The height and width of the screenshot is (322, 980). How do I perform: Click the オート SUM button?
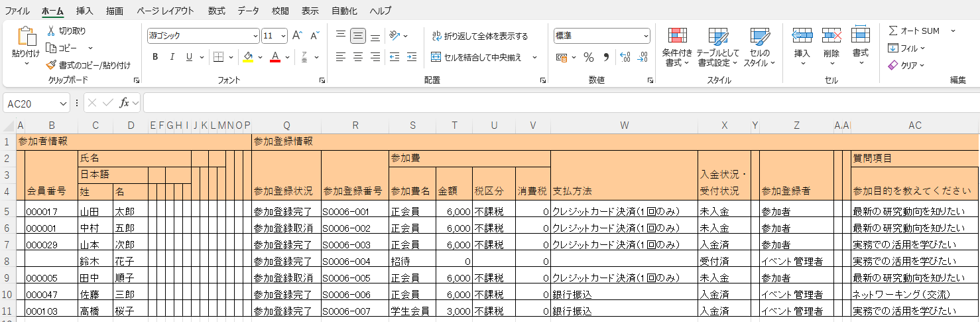(915, 31)
